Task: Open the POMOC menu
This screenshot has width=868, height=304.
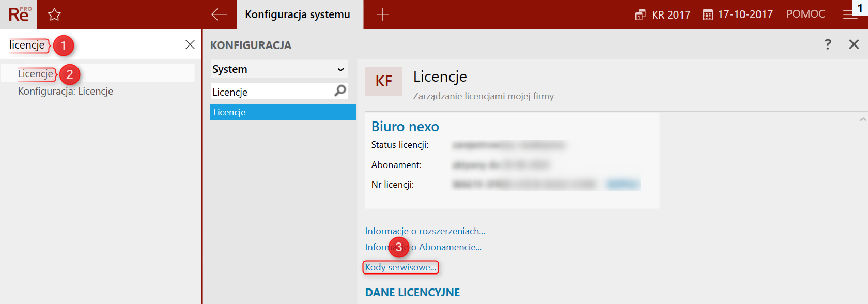Action: [805, 14]
